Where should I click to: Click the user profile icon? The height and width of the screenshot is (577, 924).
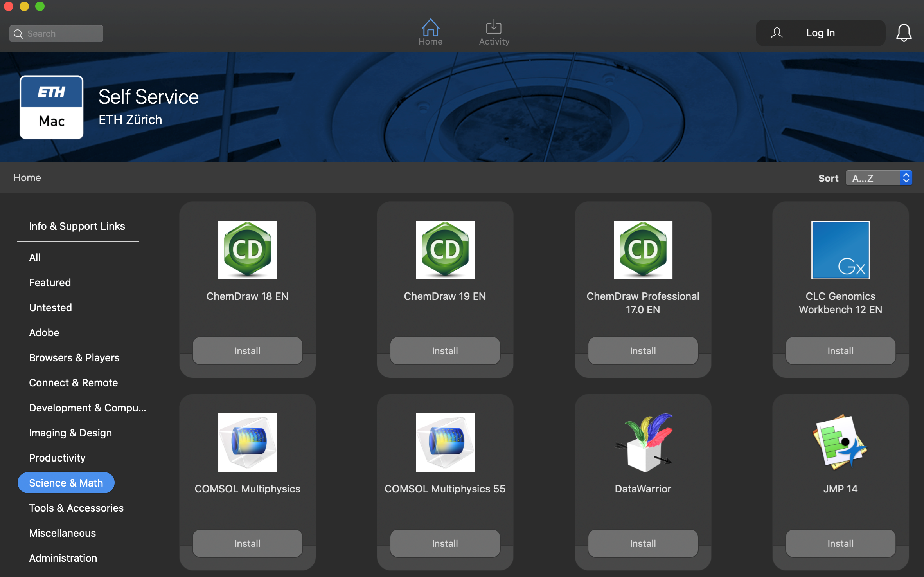coord(777,33)
